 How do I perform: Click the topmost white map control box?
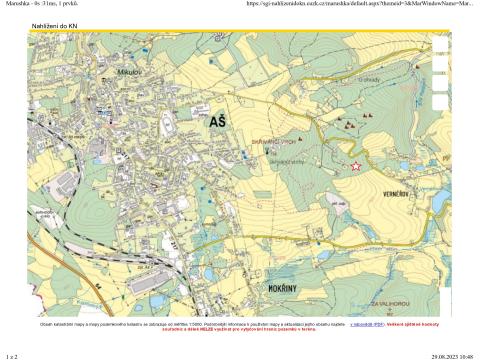(x=440, y=44)
